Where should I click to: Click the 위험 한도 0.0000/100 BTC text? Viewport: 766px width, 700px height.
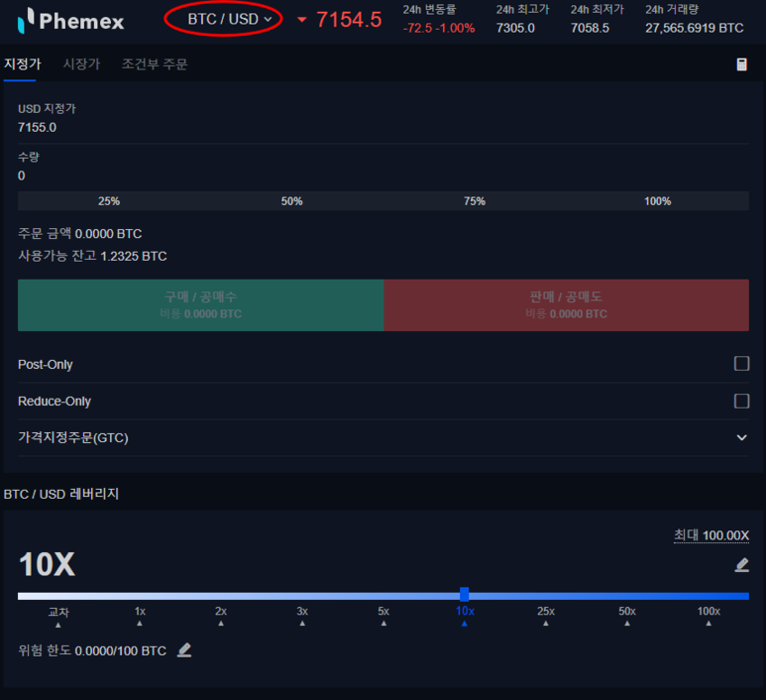[x=92, y=650]
